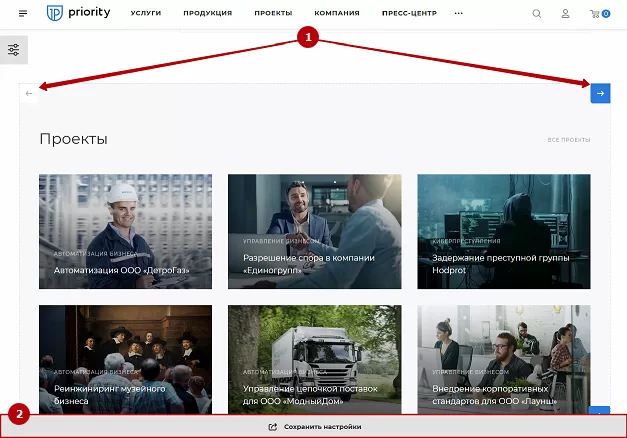Screen dimensions: 627x438
Task: Open the Услуги menu item
Action: (146, 13)
